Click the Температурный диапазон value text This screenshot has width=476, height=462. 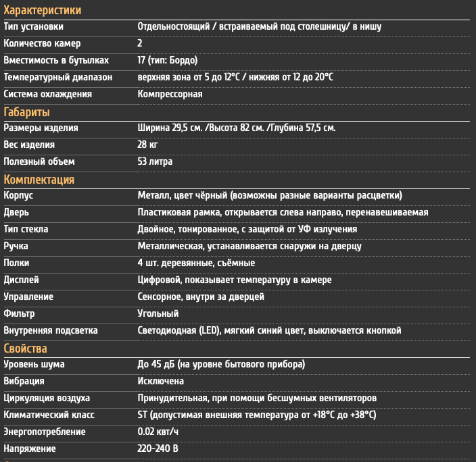[x=235, y=77]
